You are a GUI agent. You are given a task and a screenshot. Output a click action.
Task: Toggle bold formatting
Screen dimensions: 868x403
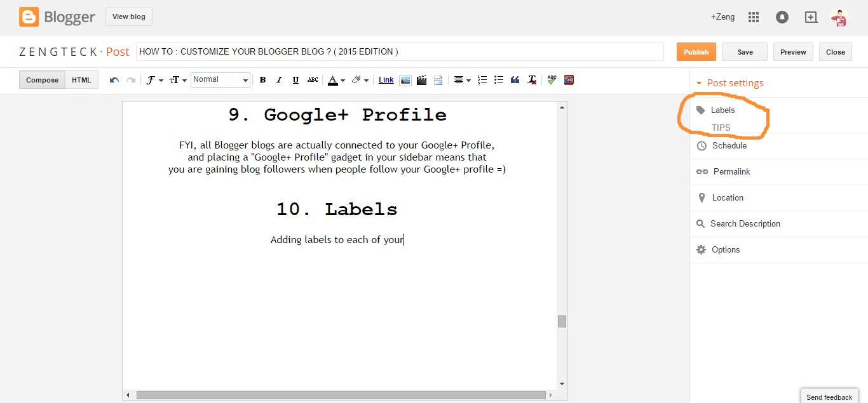262,80
